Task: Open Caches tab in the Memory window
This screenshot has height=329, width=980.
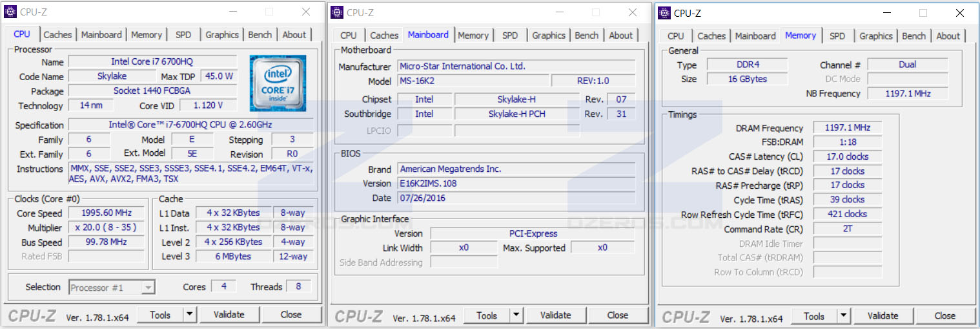Action: coord(711,36)
